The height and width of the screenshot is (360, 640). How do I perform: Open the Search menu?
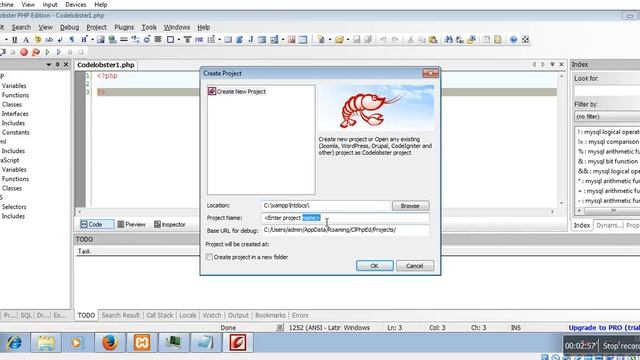click(21, 27)
